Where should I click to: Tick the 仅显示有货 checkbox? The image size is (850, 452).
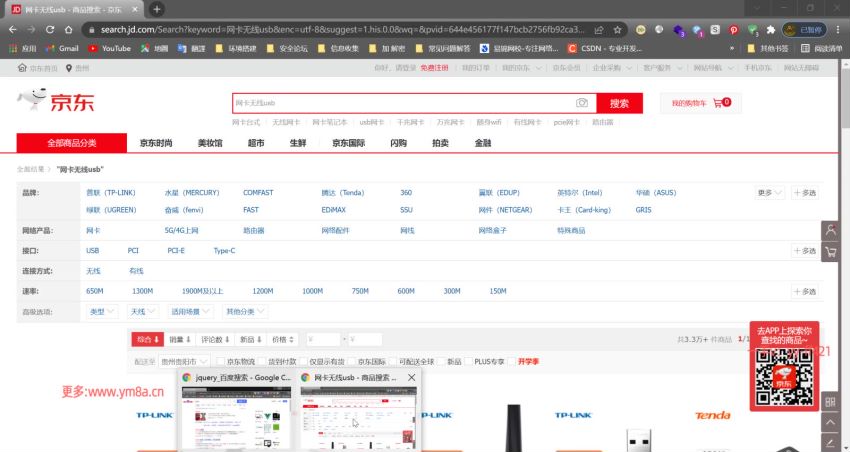[303, 361]
